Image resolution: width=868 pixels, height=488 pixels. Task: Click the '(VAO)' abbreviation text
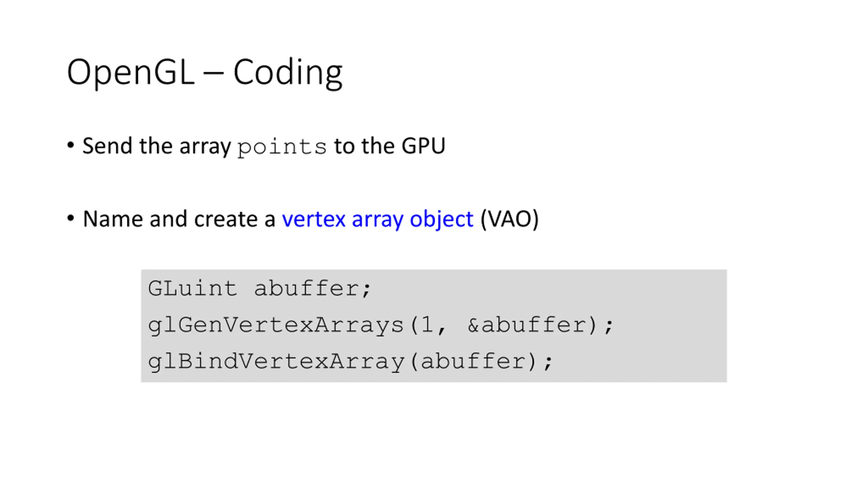coord(510,219)
